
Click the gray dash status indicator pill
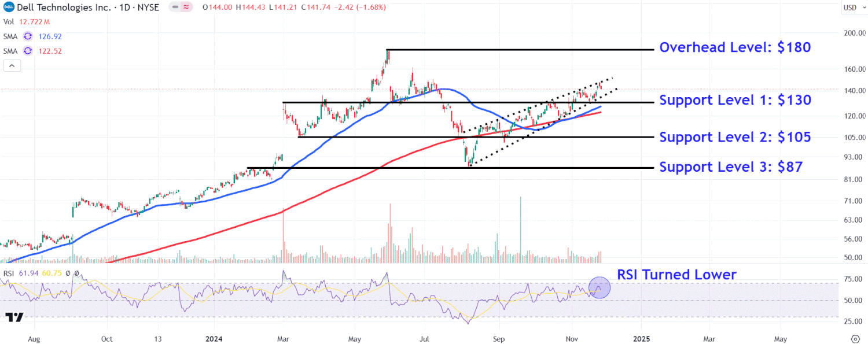click(x=175, y=8)
